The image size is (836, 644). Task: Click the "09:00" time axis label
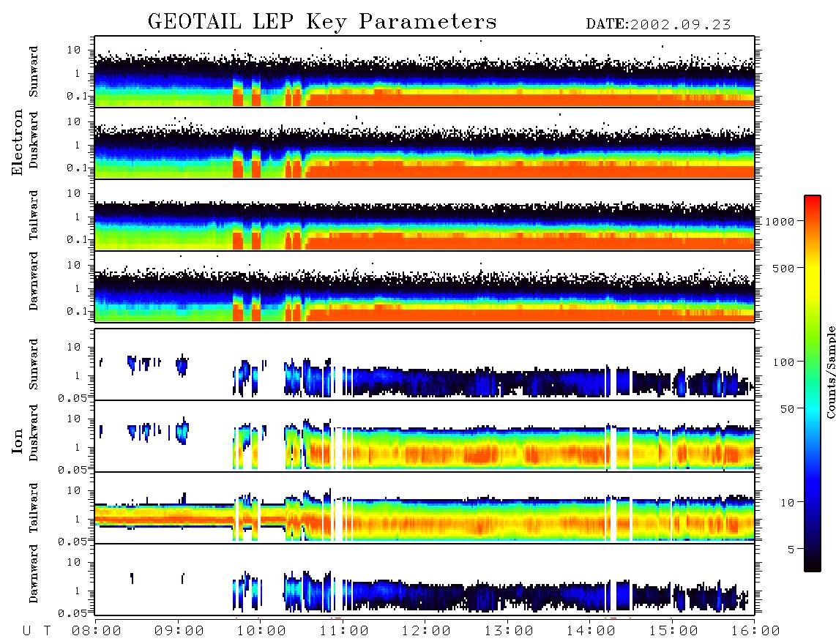179,631
